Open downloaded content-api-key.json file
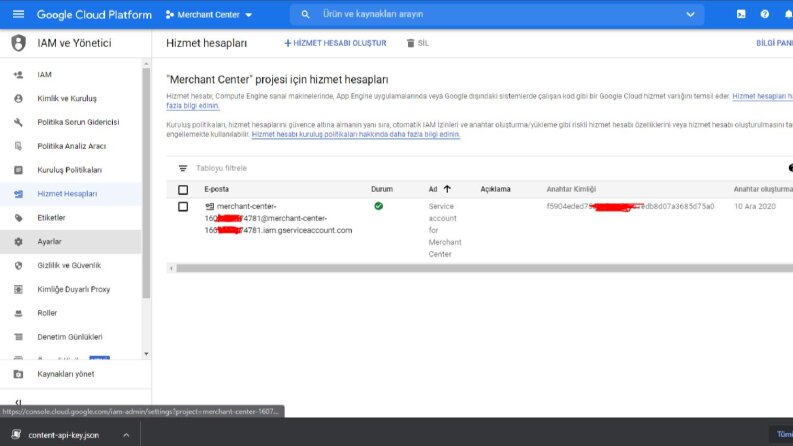This screenshot has height=446, width=793. click(x=64, y=435)
